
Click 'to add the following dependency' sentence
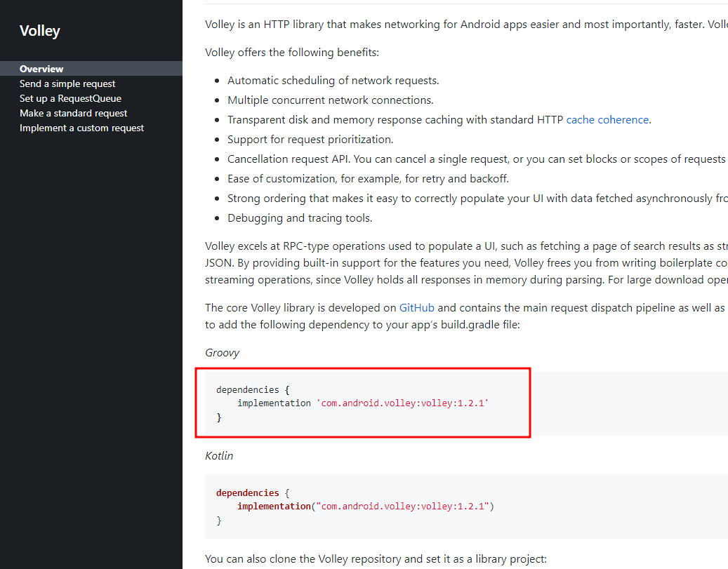click(x=363, y=324)
